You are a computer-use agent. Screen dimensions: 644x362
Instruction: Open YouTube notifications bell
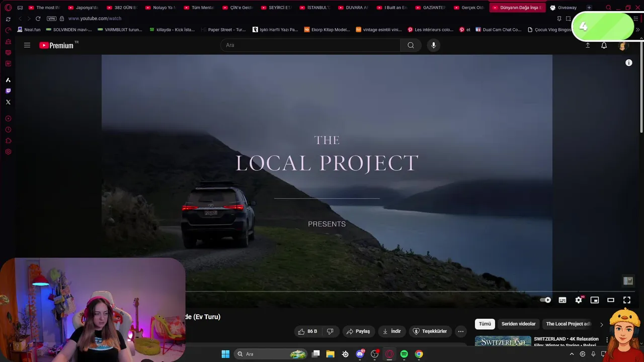[604, 45]
